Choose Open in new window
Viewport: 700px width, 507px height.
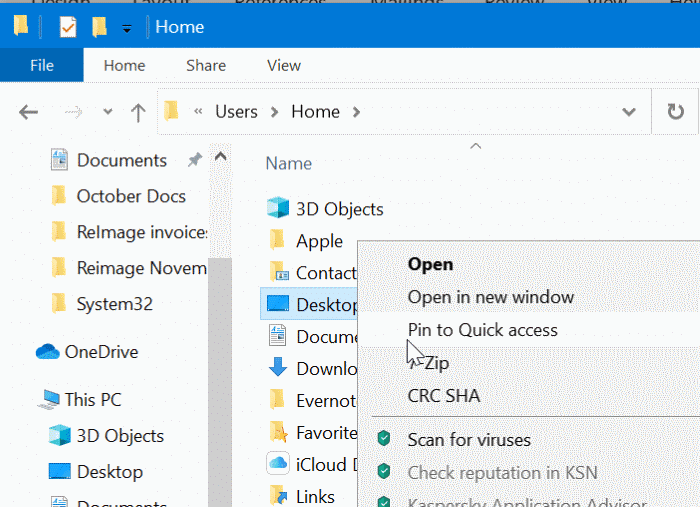pyautogui.click(x=491, y=297)
